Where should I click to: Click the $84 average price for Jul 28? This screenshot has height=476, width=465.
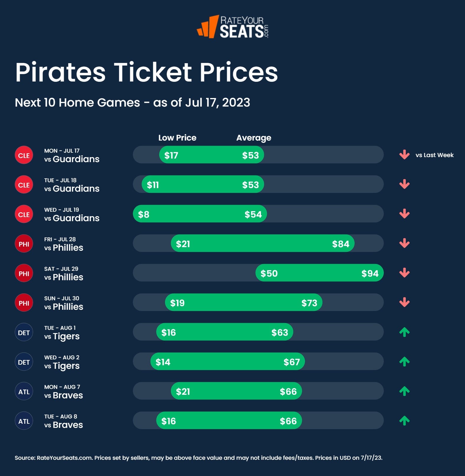coord(340,244)
